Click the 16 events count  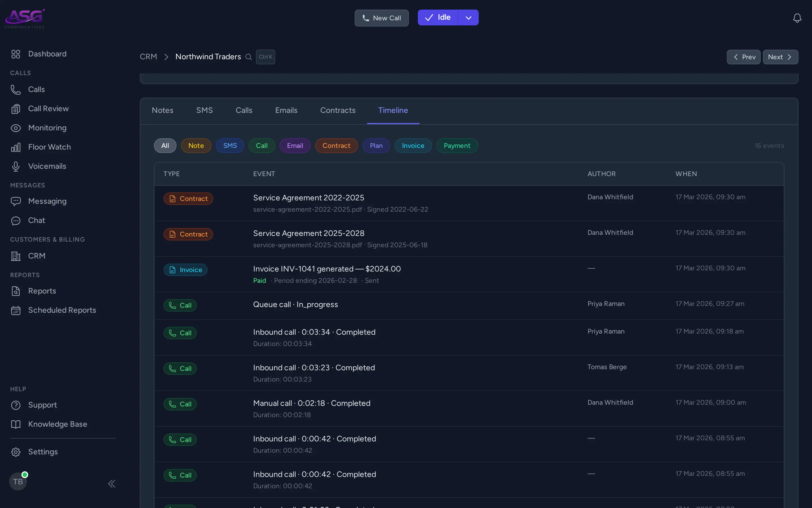coord(769,145)
